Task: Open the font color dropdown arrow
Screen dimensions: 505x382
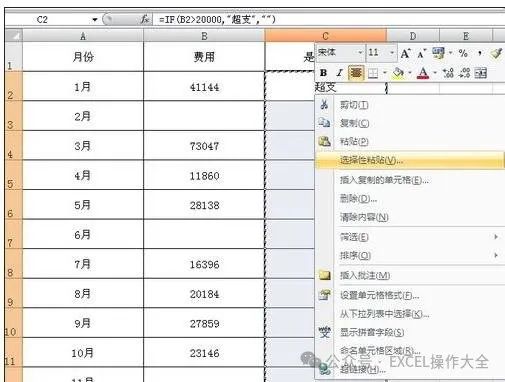Action: (x=435, y=73)
